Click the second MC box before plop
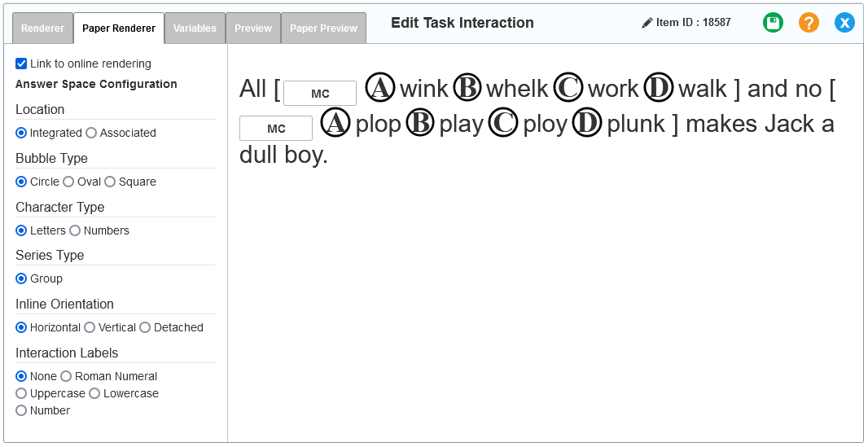The height and width of the screenshot is (447, 868). [x=276, y=129]
